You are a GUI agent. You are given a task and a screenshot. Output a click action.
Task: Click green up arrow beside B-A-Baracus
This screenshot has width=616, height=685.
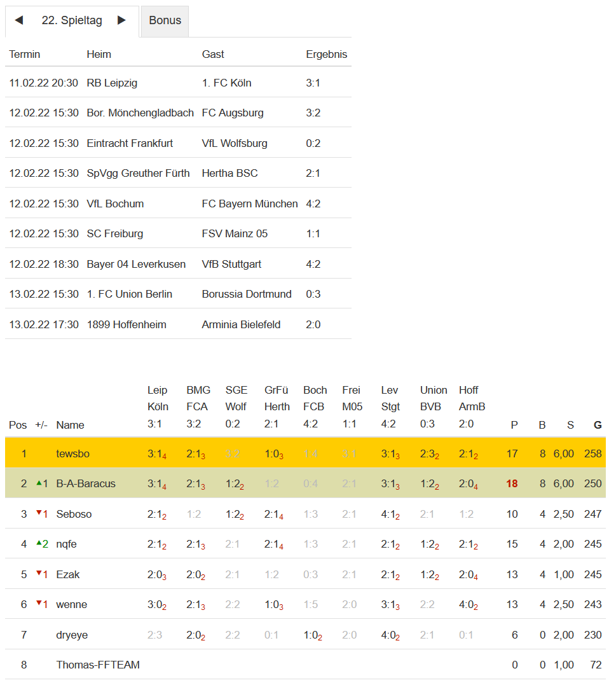pyautogui.click(x=39, y=483)
